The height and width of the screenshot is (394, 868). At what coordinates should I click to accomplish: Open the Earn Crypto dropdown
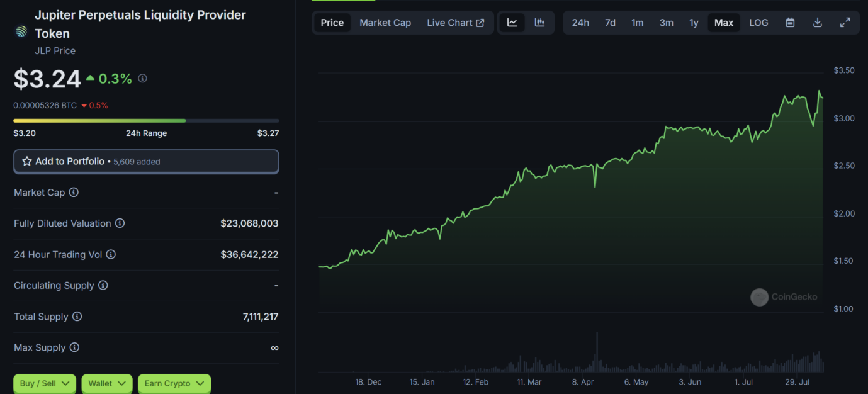(174, 383)
